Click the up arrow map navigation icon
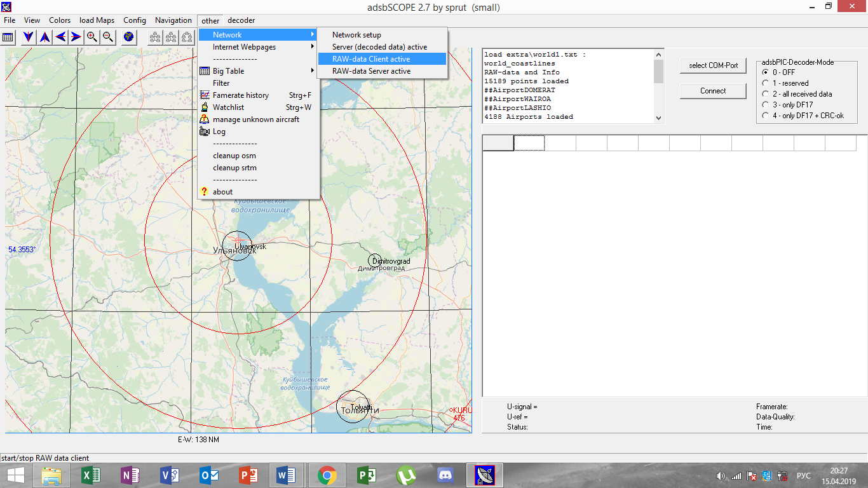This screenshot has height=488, width=868. tap(44, 37)
